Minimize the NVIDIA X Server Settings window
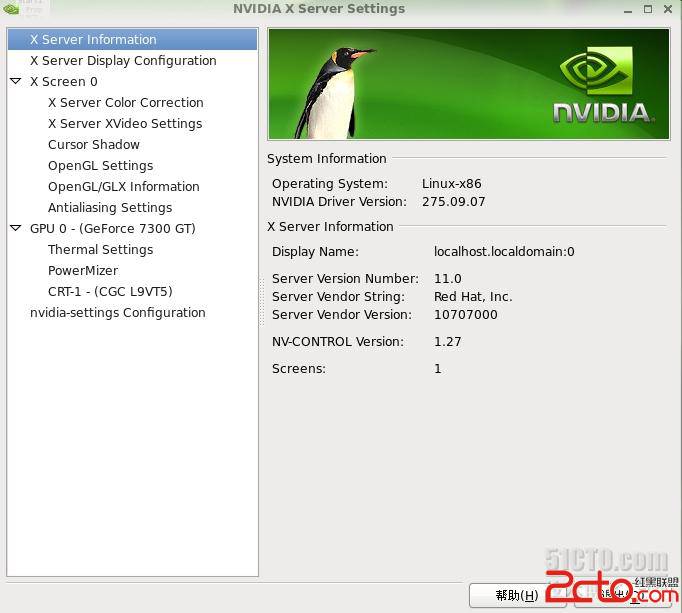The image size is (682, 613). tap(628, 10)
